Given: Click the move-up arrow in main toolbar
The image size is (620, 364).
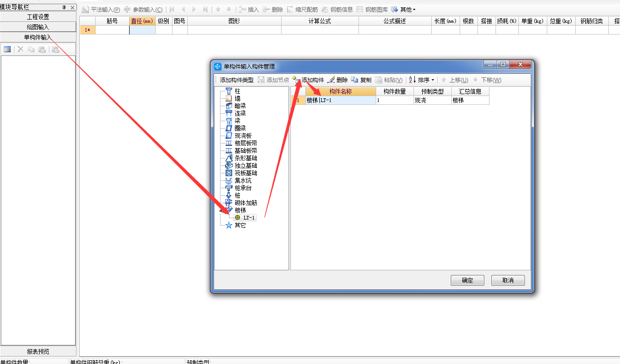Looking at the screenshot, I should (x=218, y=9).
